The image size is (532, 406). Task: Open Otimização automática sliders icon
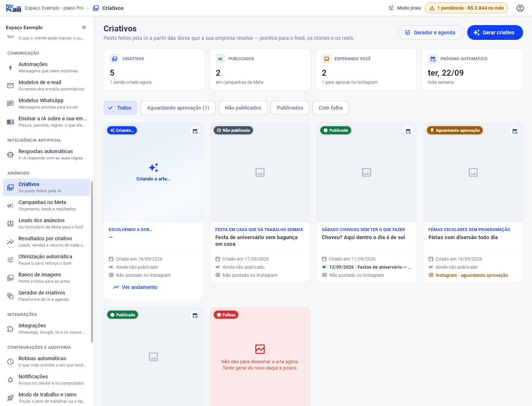click(x=10, y=260)
